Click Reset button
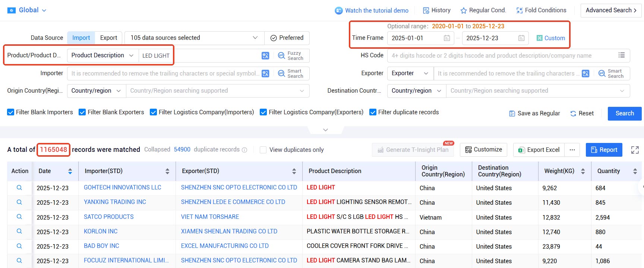644x268 pixels. tap(582, 114)
